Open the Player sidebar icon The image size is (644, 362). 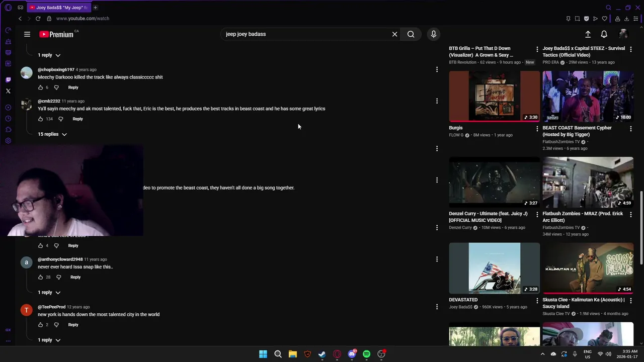click(8, 108)
